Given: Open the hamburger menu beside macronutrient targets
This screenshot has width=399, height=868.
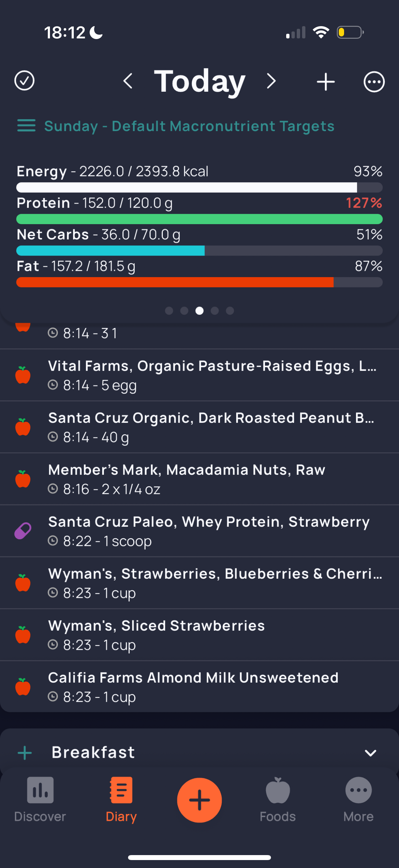Looking at the screenshot, I should [x=26, y=126].
